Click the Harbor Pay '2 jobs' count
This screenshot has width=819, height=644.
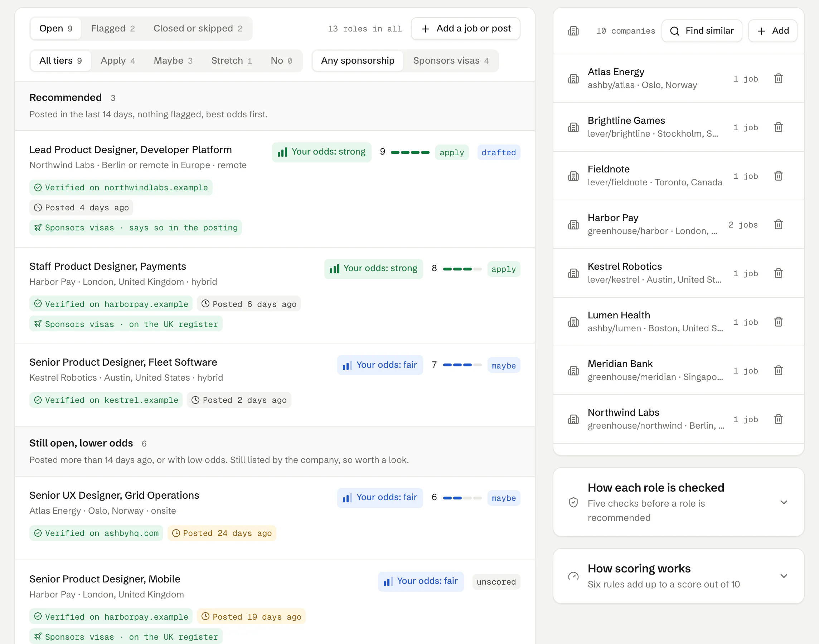[743, 225]
